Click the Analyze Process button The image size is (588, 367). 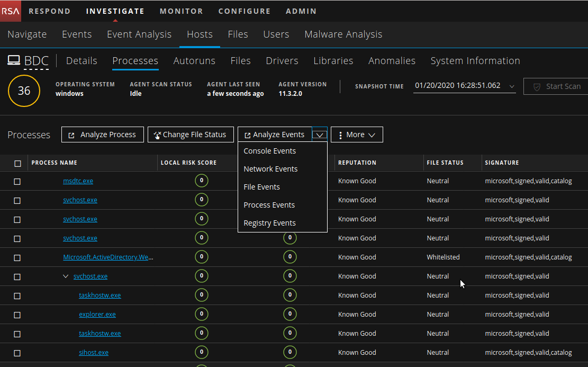click(x=102, y=135)
